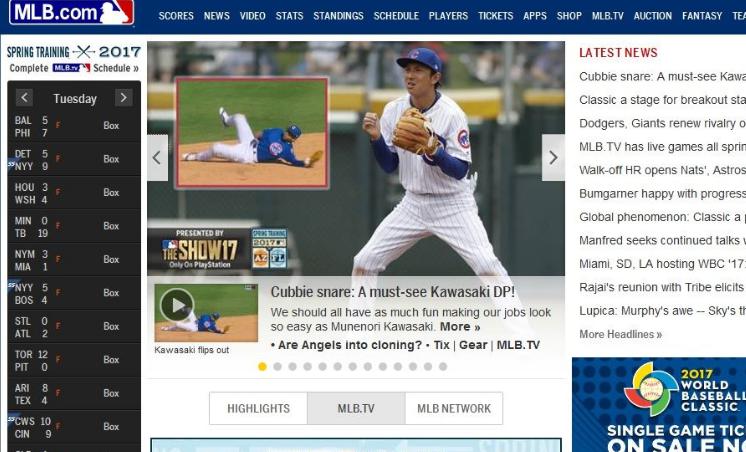746x452 pixels.
Task: Switch to the MLB NETWORK tab
Action: [x=454, y=408]
